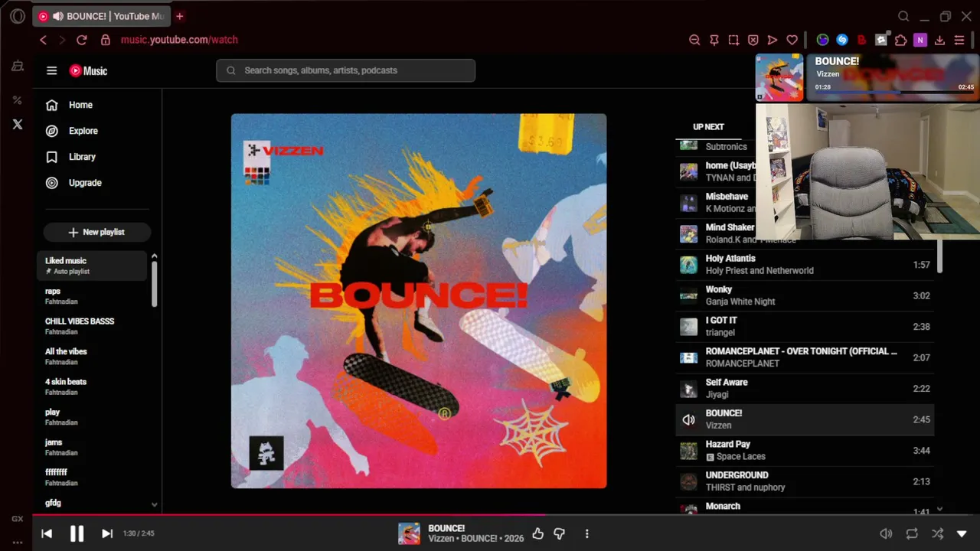Open the ad blocker shield icon
The image size is (980, 551).
coord(753,40)
